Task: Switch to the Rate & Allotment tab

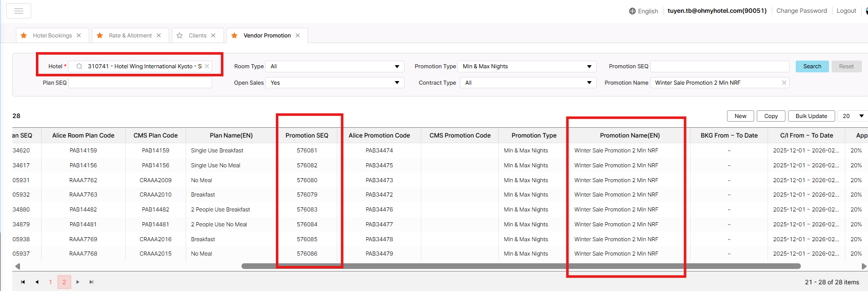Action: pyautogui.click(x=130, y=35)
